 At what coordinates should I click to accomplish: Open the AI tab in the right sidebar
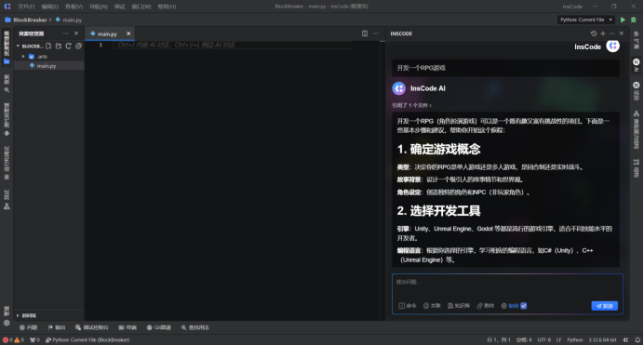click(637, 65)
